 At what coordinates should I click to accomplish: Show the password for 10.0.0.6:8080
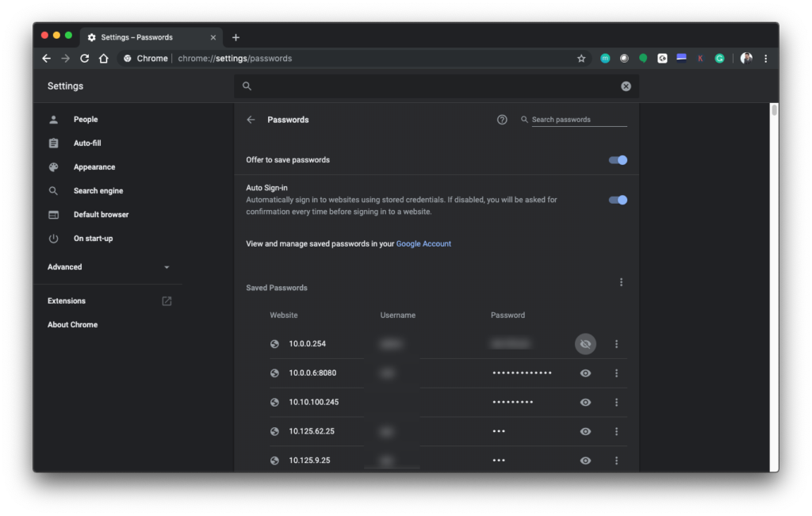(585, 373)
